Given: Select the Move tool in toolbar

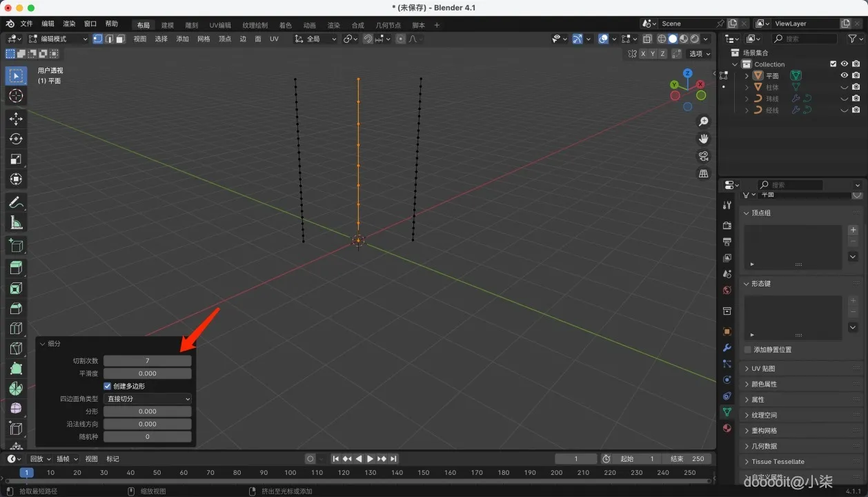Looking at the screenshot, I should coord(16,119).
